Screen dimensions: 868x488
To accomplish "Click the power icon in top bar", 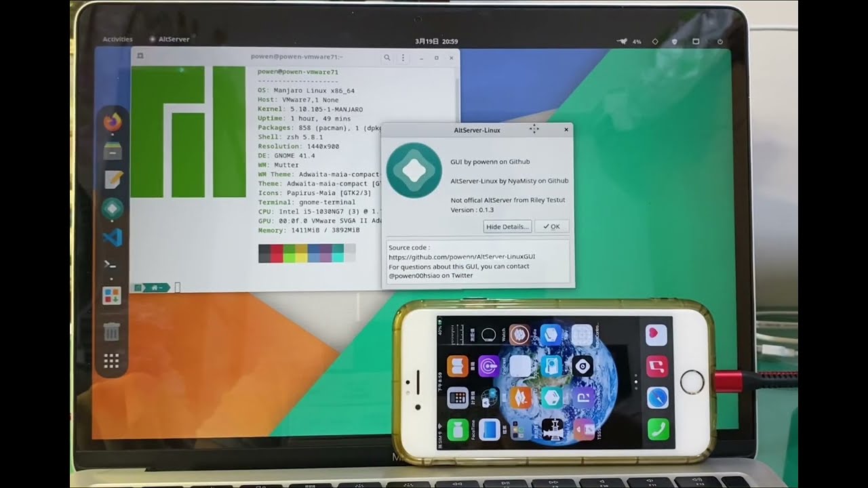I will pos(720,41).
